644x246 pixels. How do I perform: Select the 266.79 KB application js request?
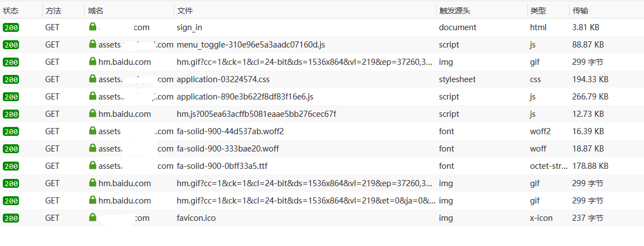(322, 97)
